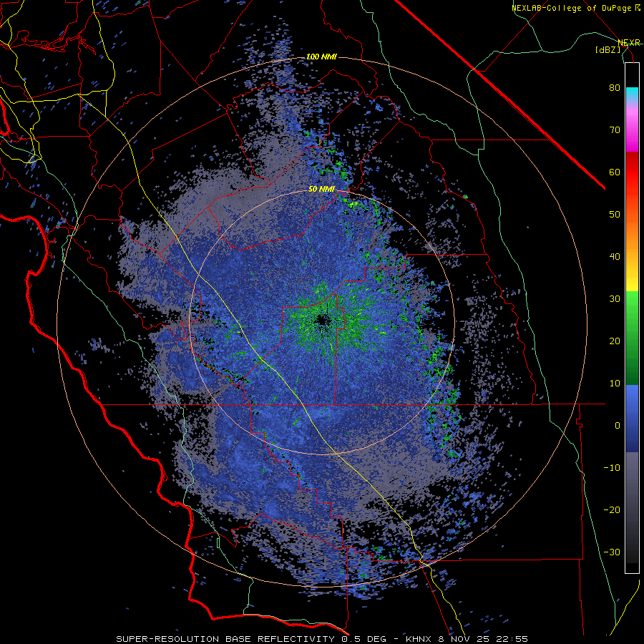Viewport: 644px width, 644px height.
Task: Click the NEXLAB-College of DuPage credit text
Action: pyautogui.click(x=575, y=8)
